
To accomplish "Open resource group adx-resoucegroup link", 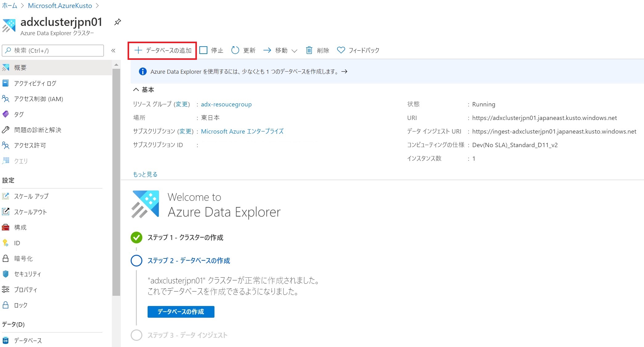I will coord(226,104).
